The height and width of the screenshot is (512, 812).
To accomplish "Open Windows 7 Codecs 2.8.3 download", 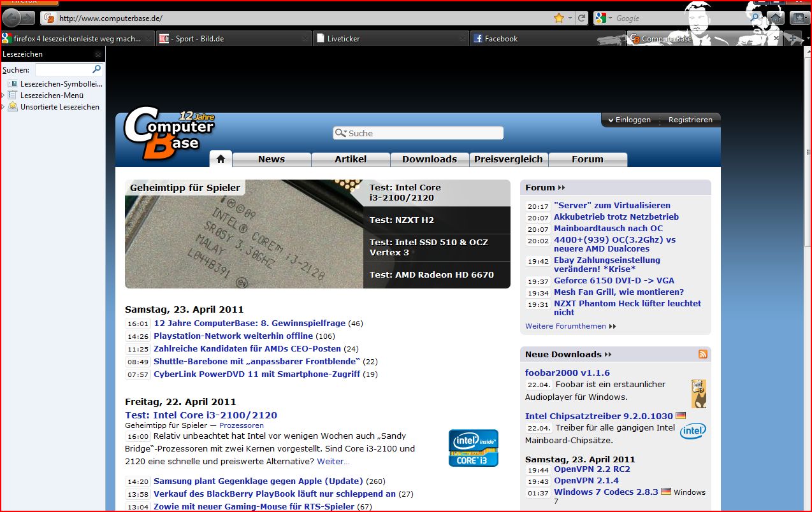I will (606, 492).
